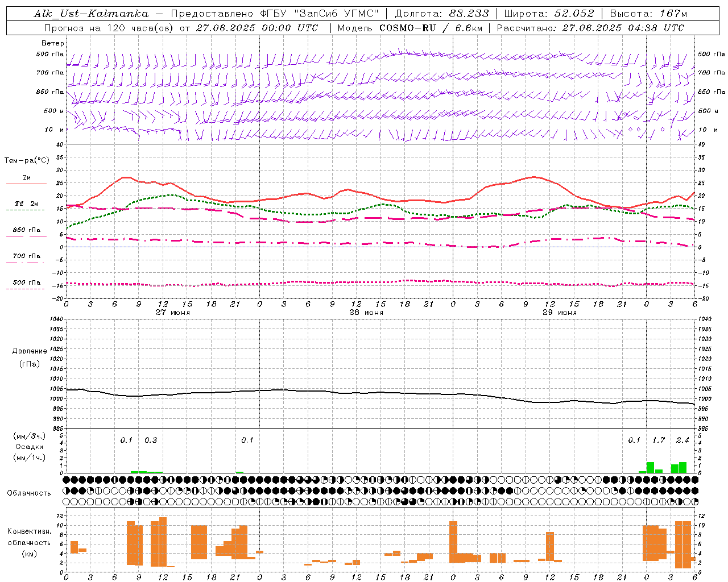Click the Долгота: 83.233 value

[441, 14]
